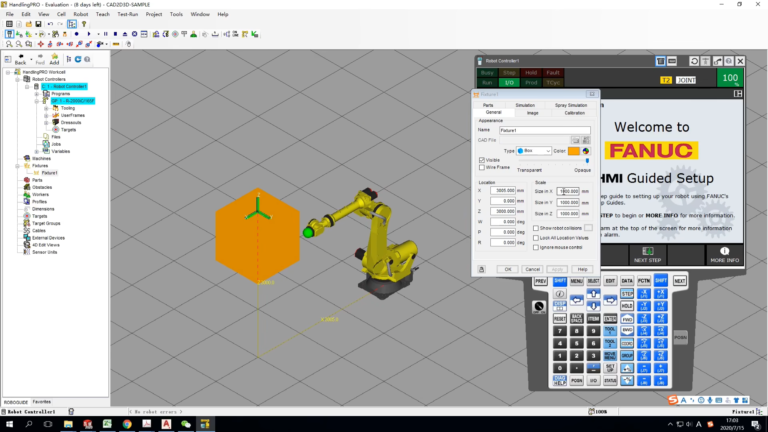The height and width of the screenshot is (432, 768).
Task: Click the SELECT key on teach pendant
Action: pos(593,281)
